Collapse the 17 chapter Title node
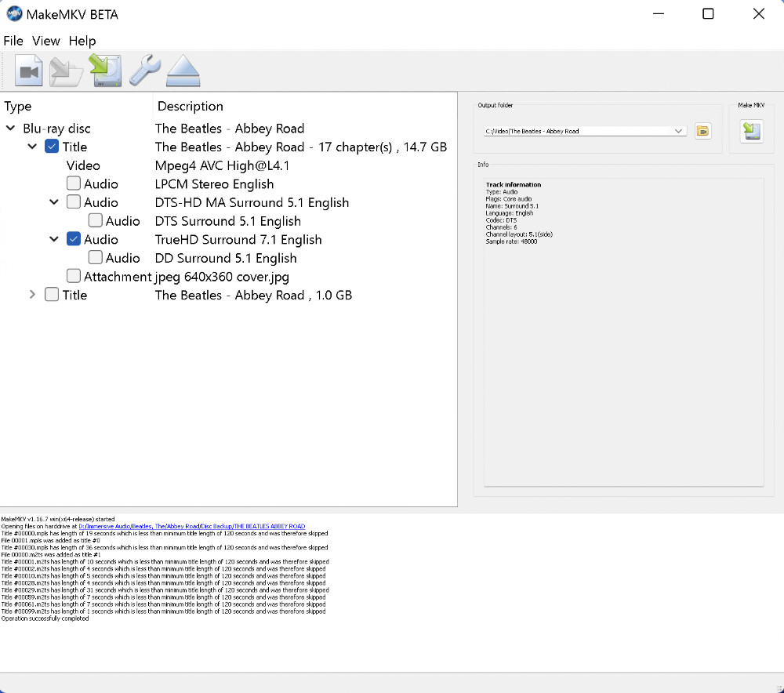Image resolution: width=784 pixels, height=693 pixels. (x=32, y=147)
